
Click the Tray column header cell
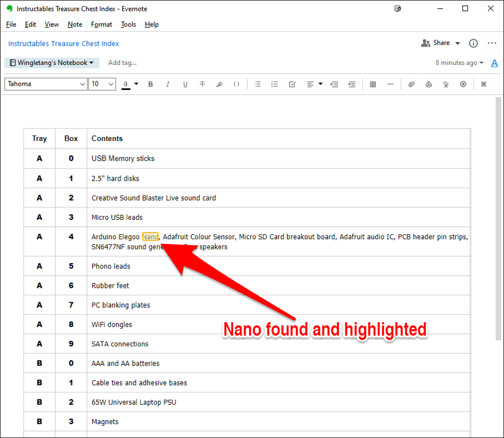coord(39,138)
